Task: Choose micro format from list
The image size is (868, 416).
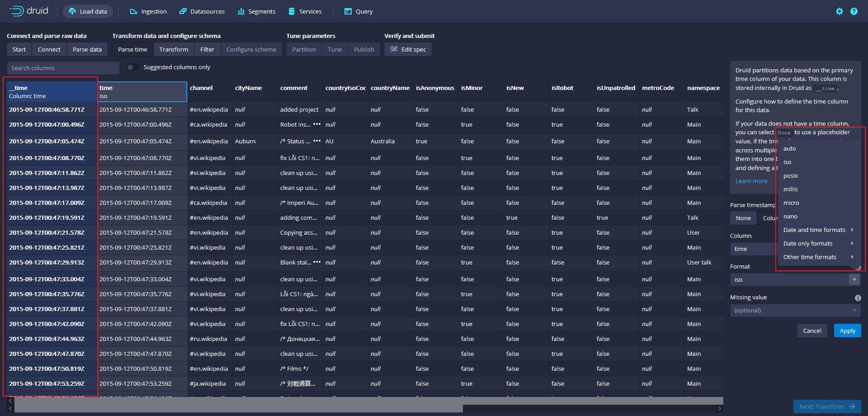Action: [819, 203]
